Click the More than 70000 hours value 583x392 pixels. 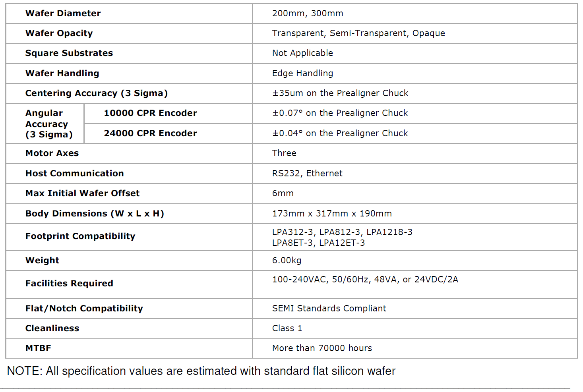[322, 348]
